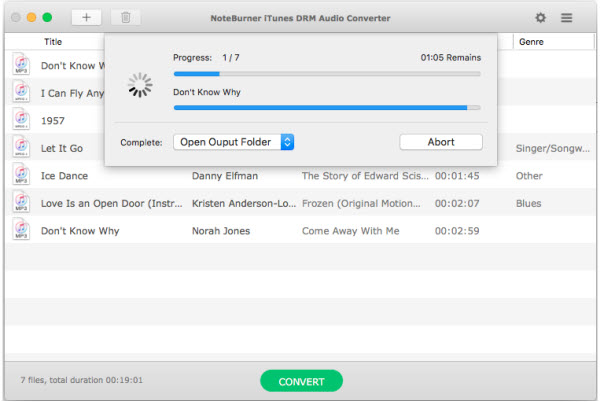
Task: Click artist Kristen Anderson-Lo...
Action: (x=244, y=203)
